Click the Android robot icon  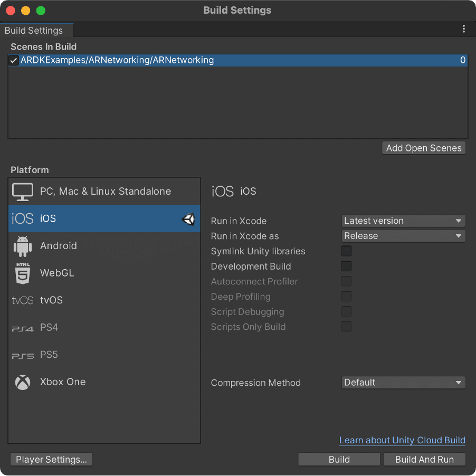23,246
